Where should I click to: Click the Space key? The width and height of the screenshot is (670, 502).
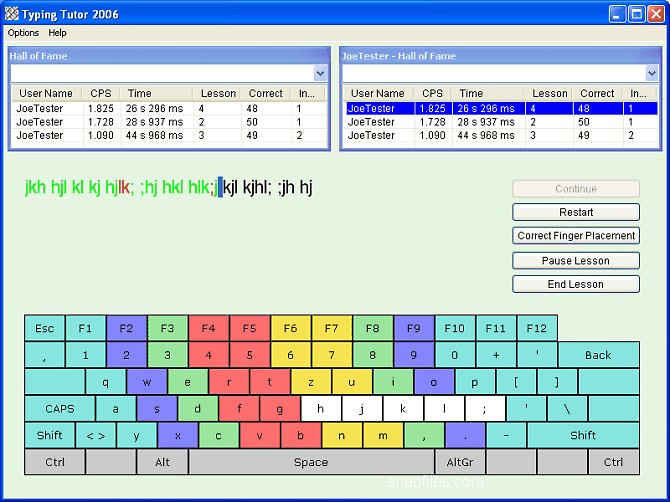pos(311,462)
